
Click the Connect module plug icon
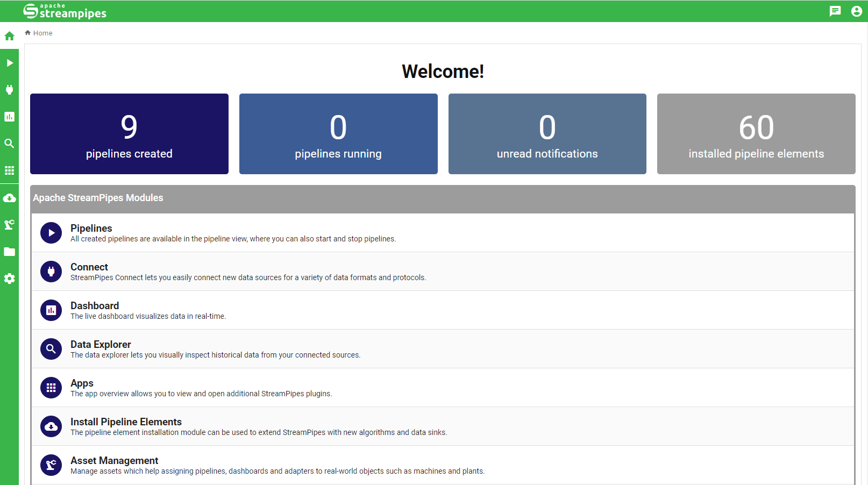(51, 272)
